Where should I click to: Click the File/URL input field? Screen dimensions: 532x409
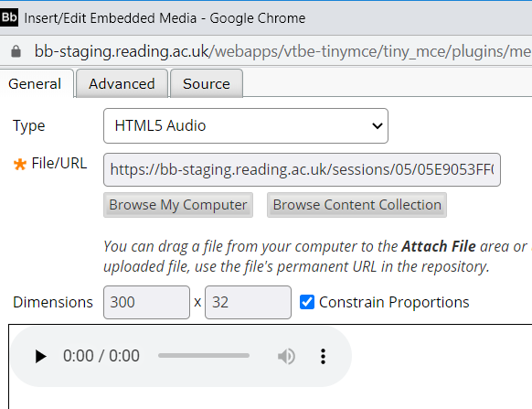[302, 169]
